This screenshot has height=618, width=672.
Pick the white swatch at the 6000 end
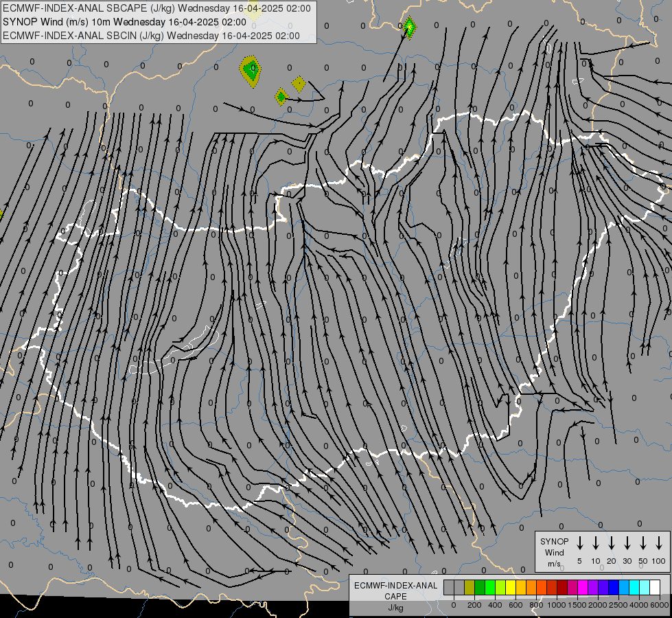point(654,587)
